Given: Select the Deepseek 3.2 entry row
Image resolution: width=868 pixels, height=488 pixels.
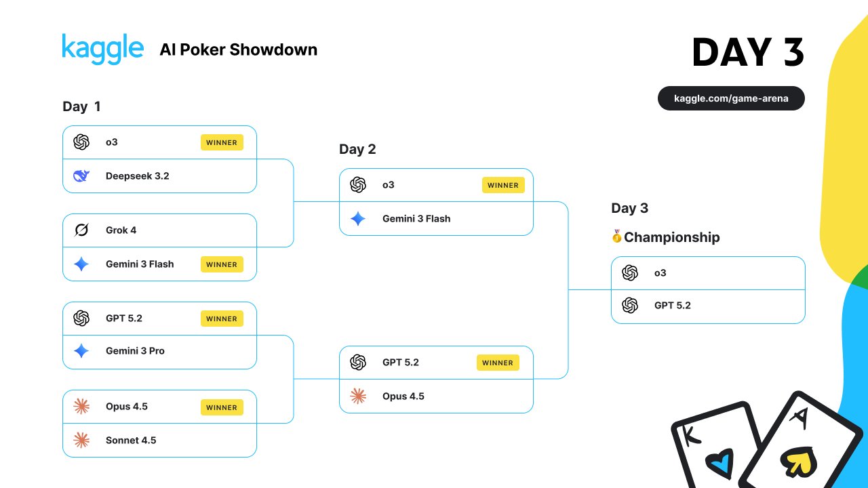Looking at the screenshot, I should tap(159, 176).
